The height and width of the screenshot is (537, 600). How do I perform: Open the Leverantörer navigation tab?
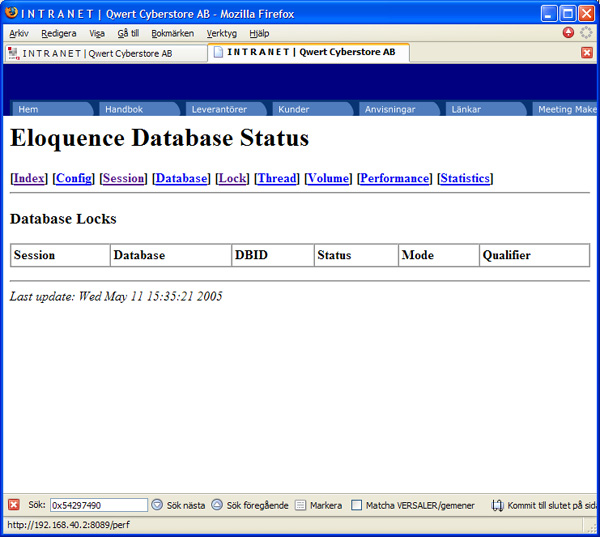[226, 109]
